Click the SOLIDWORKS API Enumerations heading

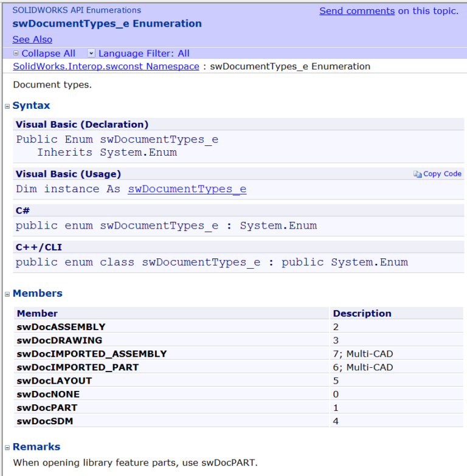click(77, 10)
